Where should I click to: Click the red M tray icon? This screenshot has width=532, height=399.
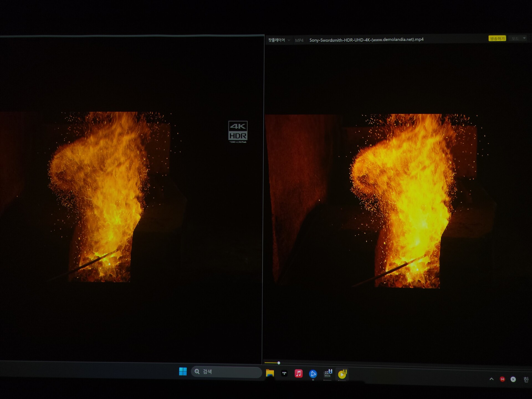pyautogui.click(x=502, y=379)
